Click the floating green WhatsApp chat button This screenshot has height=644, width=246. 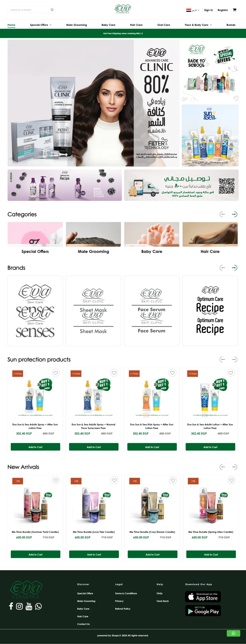tap(233, 633)
